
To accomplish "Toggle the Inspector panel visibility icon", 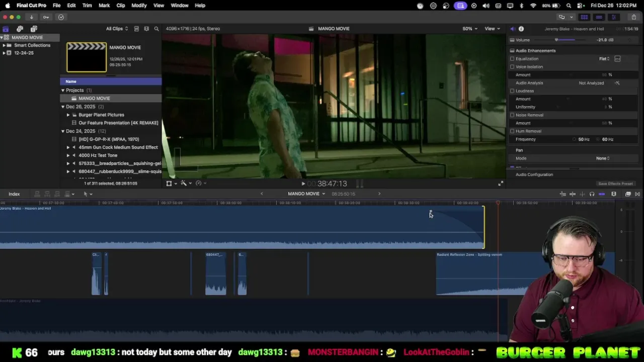I will tap(613, 17).
